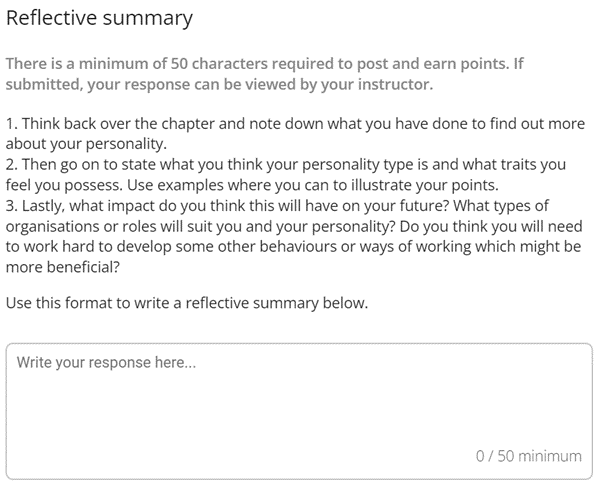602x489 pixels.
Task: Click the 'Use this format to write' line
Action: (100, 302)
